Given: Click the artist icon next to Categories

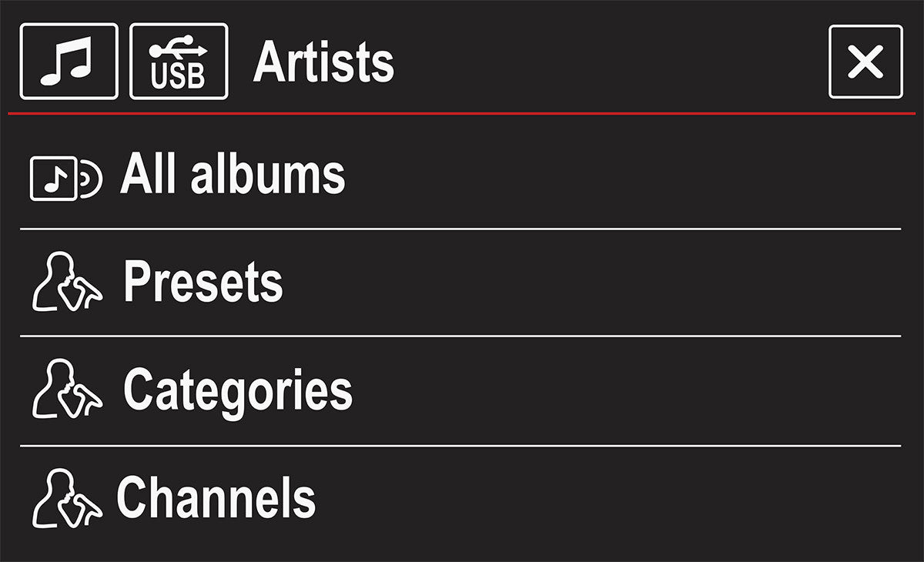Looking at the screenshot, I should 68,390.
